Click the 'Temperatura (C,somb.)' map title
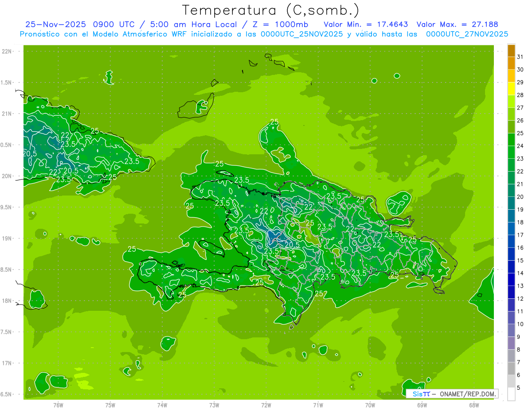The width and height of the screenshot is (532, 411). 271,10
